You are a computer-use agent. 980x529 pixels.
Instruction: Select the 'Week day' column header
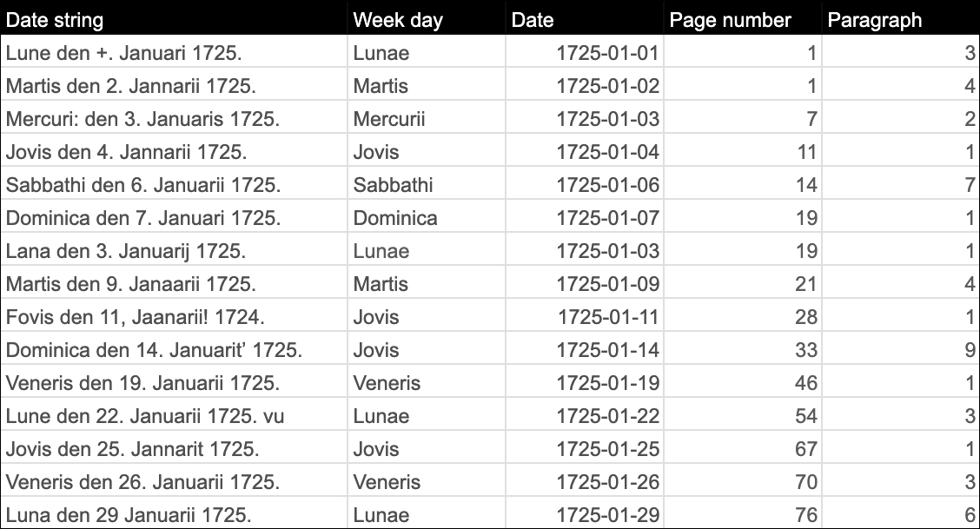click(427, 19)
